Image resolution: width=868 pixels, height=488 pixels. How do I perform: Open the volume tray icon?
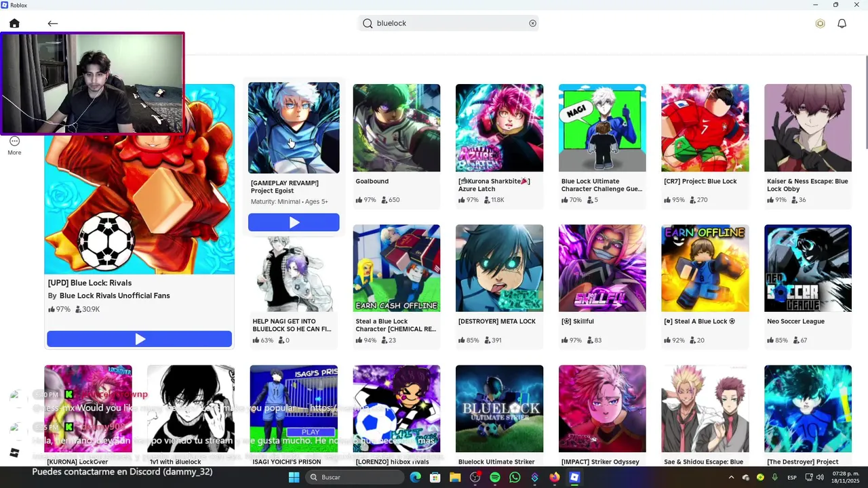click(x=821, y=477)
